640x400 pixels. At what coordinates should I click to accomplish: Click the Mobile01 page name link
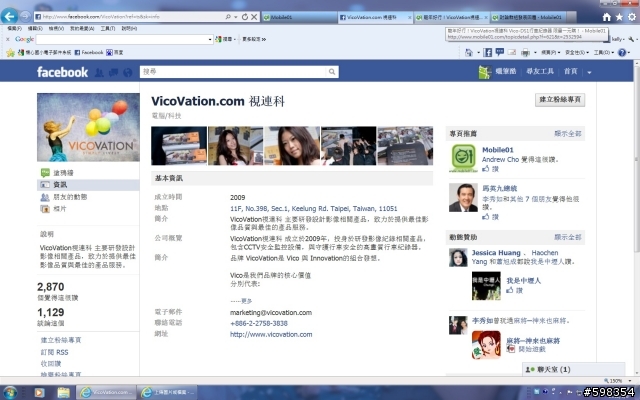tap(498, 150)
